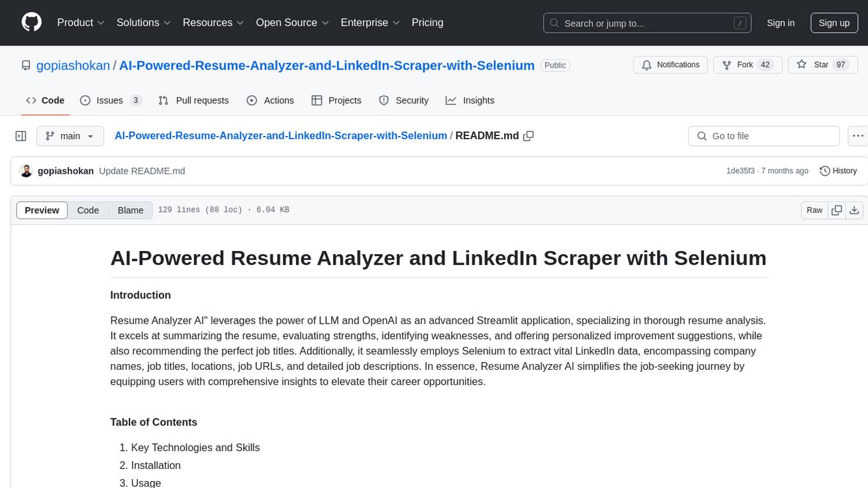Screen dimensions: 868x488
Task: Click the Go to file search field
Action: (x=764, y=136)
